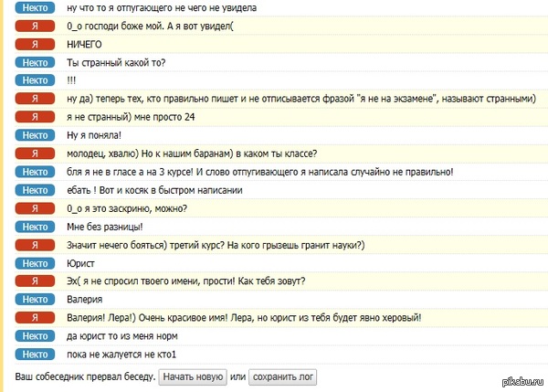Click the message "пока не жалуется не кто1"

pos(121,355)
